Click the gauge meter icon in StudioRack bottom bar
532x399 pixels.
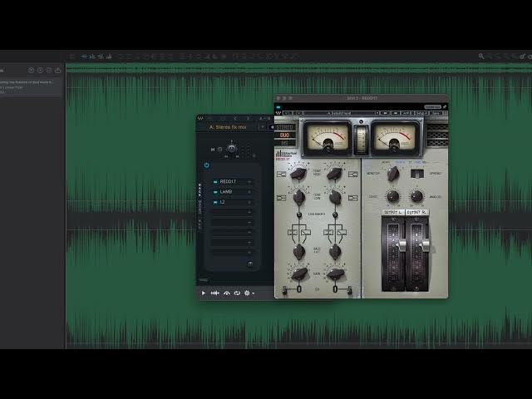(x=227, y=293)
